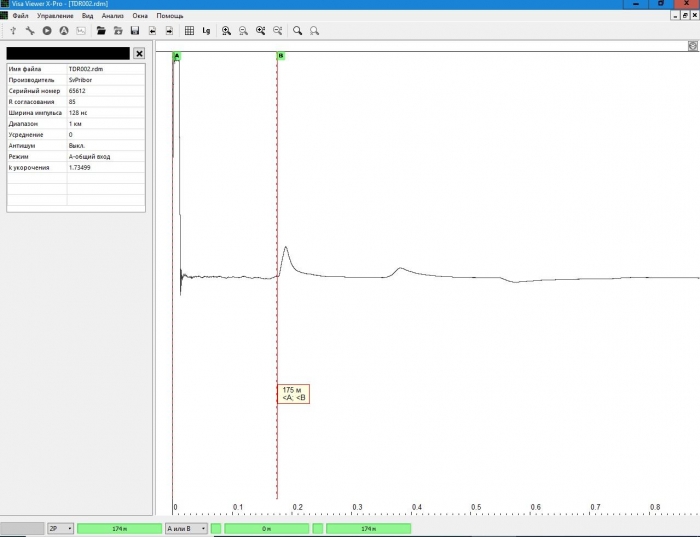The width and height of the screenshot is (700, 537).
Task: Open the Файл menu
Action: [21, 16]
